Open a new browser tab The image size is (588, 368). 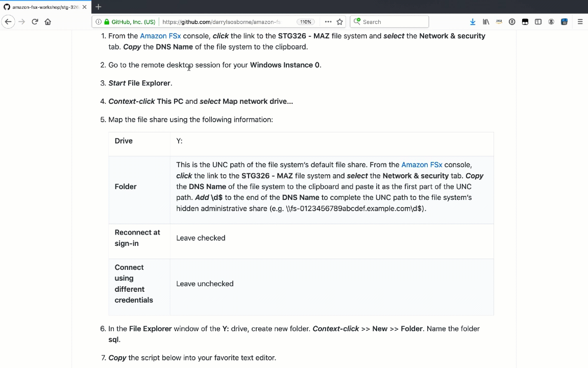(x=98, y=7)
